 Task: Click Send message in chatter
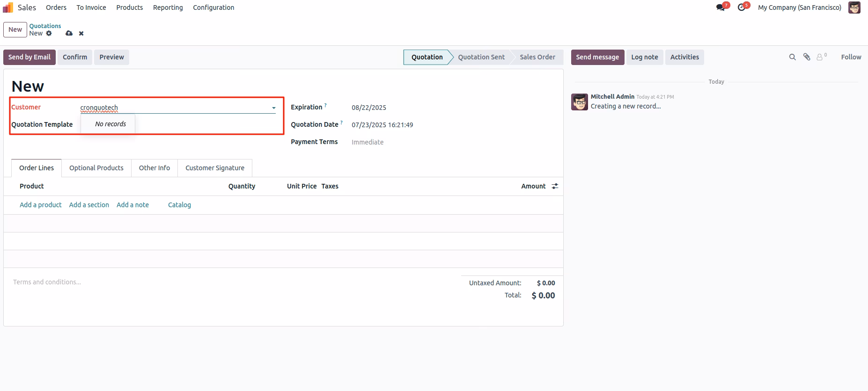597,57
